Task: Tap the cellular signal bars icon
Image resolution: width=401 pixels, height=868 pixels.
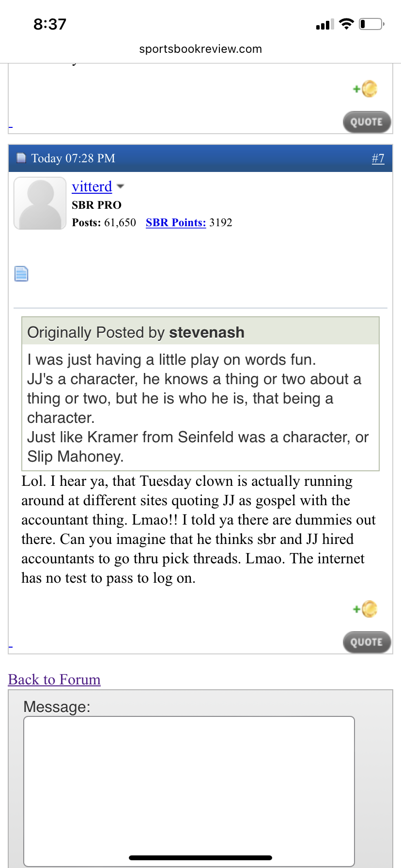Action: 324,24
